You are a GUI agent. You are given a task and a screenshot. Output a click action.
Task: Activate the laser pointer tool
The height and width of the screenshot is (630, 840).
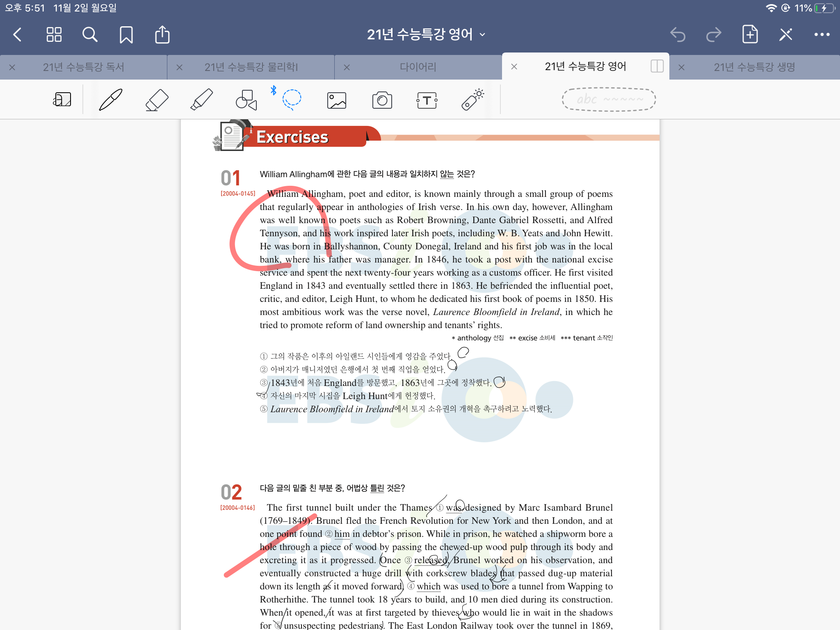(x=472, y=100)
